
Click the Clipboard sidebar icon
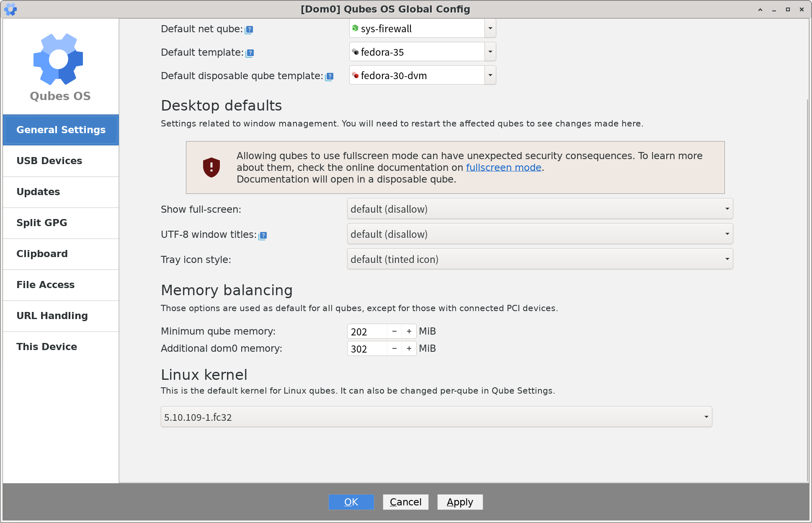point(59,253)
